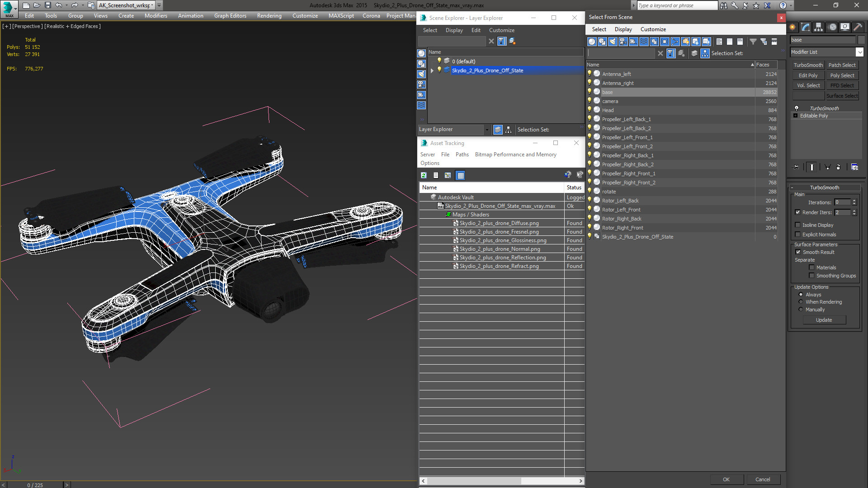Click Sort by Layer icon in Select From Scene
The image size is (868, 488).
[x=694, y=53]
